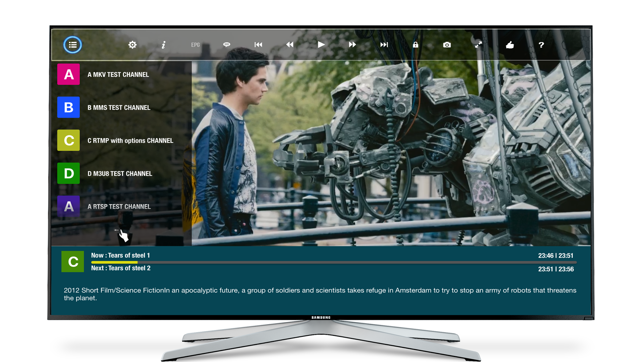Toggle play/pause for current channel

(x=321, y=44)
